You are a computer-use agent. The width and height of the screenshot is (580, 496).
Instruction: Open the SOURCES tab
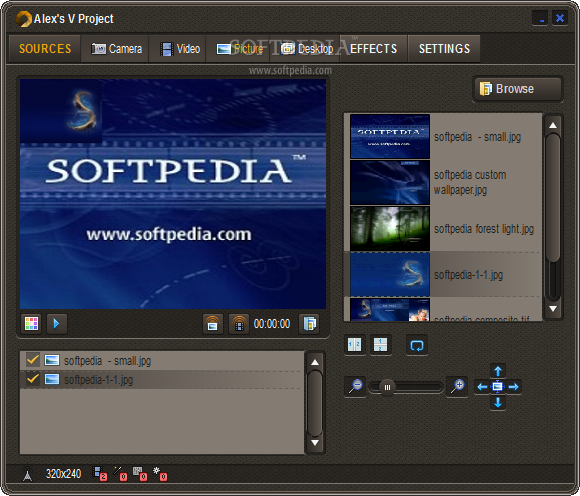[x=45, y=49]
